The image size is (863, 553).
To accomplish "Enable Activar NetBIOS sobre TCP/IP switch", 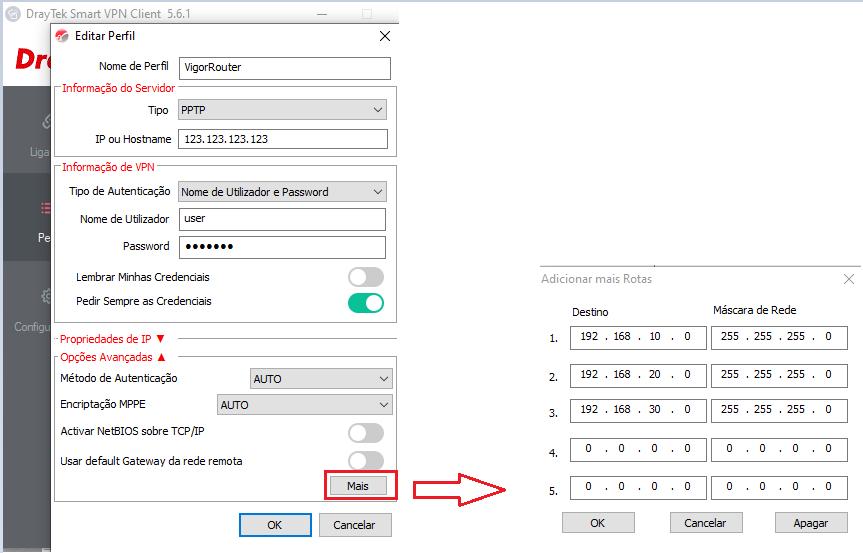I will pyautogui.click(x=366, y=433).
